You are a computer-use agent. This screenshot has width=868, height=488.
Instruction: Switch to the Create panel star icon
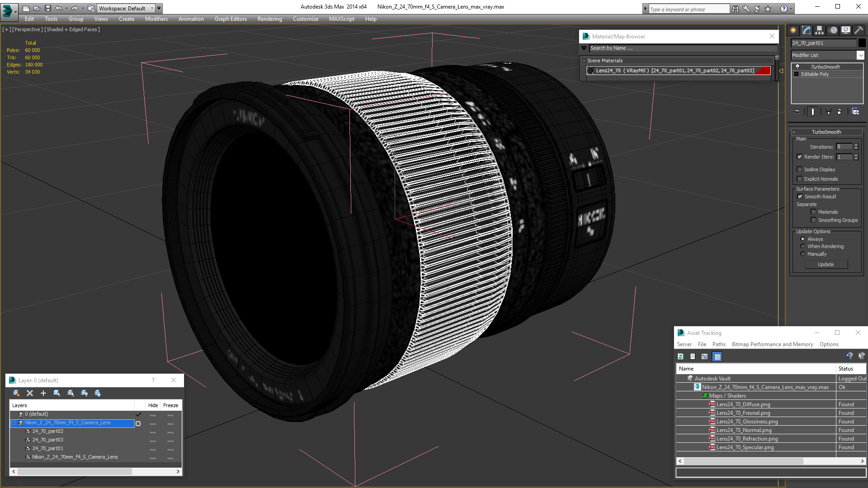click(x=793, y=30)
